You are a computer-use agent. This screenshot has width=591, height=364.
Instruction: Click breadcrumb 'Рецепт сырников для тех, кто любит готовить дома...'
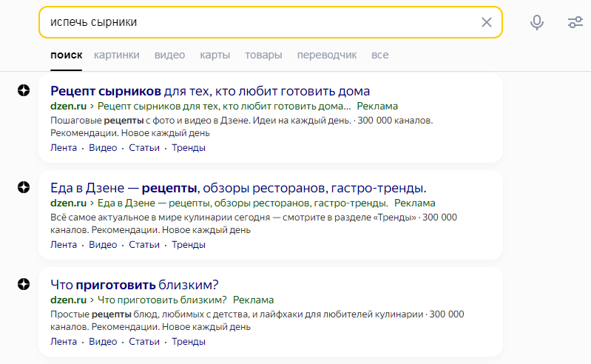point(224,107)
